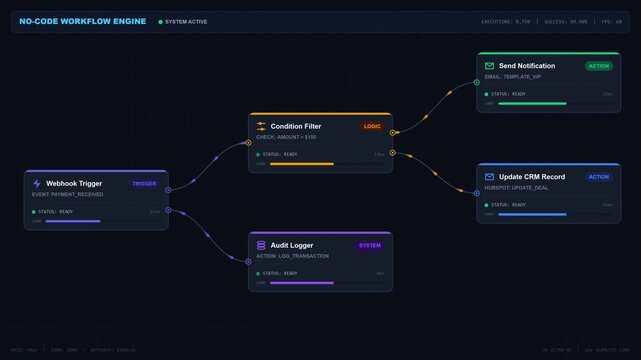Click the No-Code Workflow Engine title
This screenshot has width=641, height=360.
[x=83, y=21]
